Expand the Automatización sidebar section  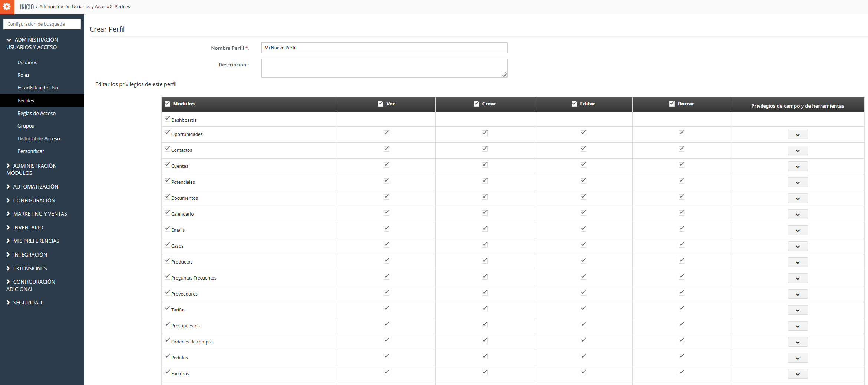pyautogui.click(x=33, y=187)
